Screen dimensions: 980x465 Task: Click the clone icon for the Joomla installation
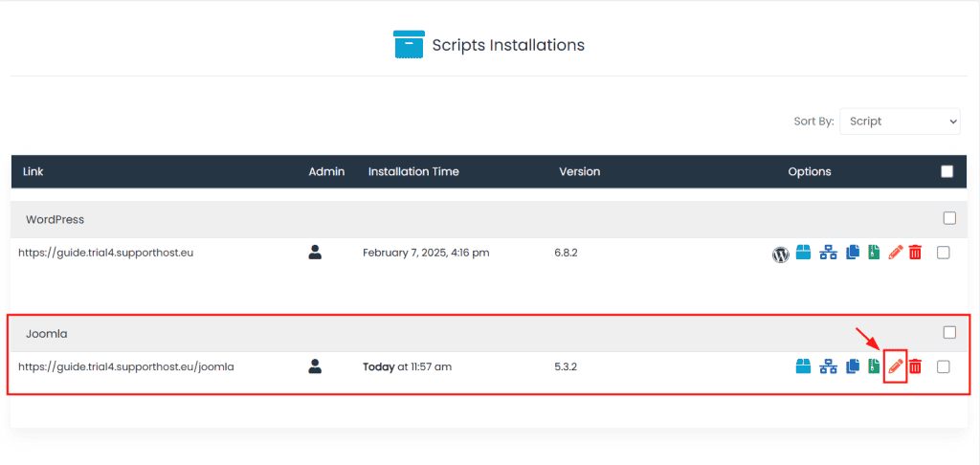click(852, 366)
